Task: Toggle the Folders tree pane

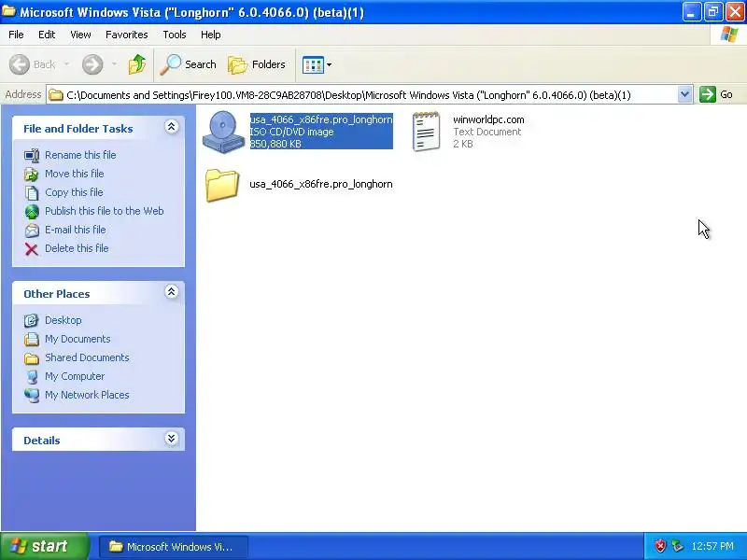Action: click(x=257, y=64)
